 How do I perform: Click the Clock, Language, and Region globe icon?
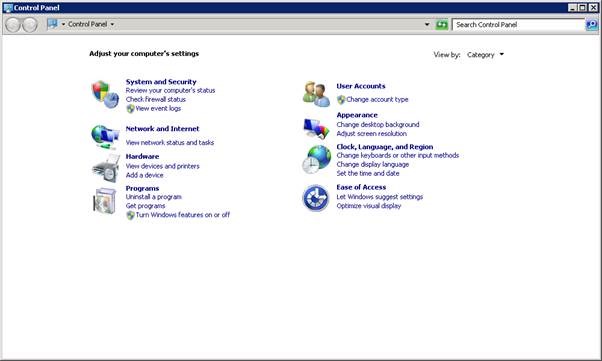pos(316,159)
